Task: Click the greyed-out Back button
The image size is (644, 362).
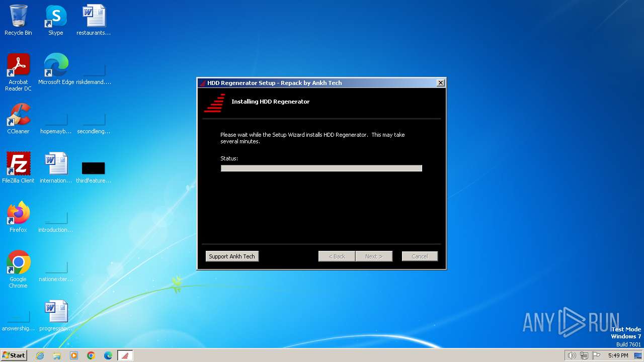Action: click(x=337, y=256)
